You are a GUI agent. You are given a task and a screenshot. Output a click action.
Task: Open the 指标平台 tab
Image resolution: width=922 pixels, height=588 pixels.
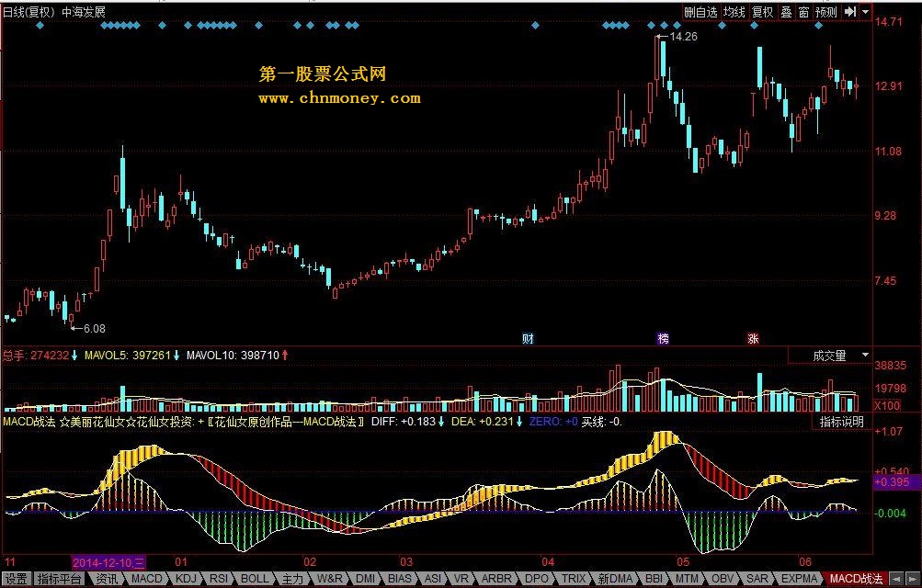(x=60, y=579)
